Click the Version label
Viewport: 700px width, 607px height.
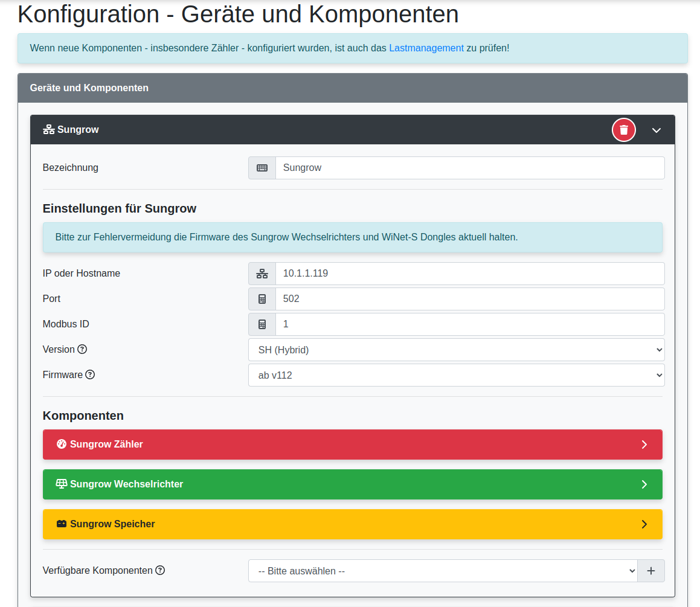(x=59, y=350)
